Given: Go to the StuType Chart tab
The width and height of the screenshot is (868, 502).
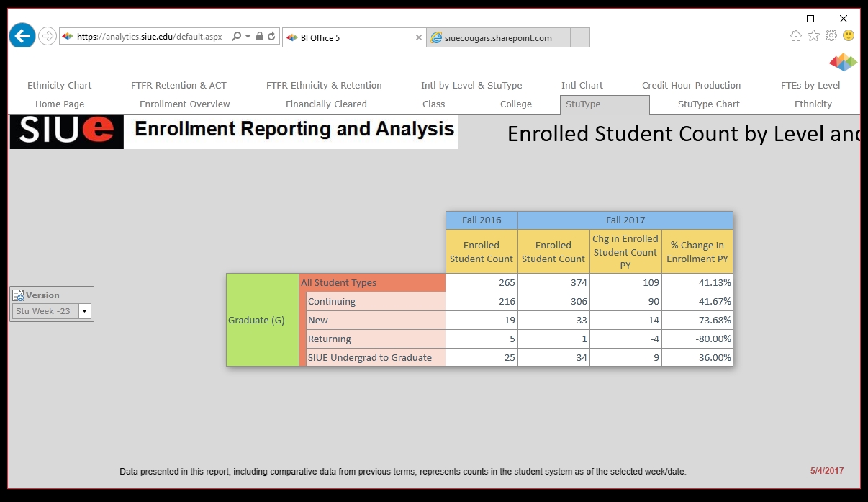Looking at the screenshot, I should pyautogui.click(x=708, y=104).
